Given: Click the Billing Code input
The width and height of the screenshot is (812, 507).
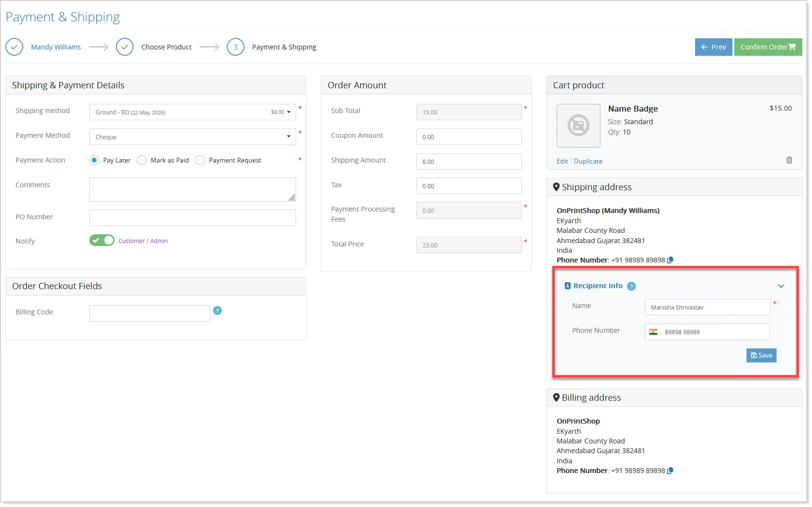Looking at the screenshot, I should (150, 313).
